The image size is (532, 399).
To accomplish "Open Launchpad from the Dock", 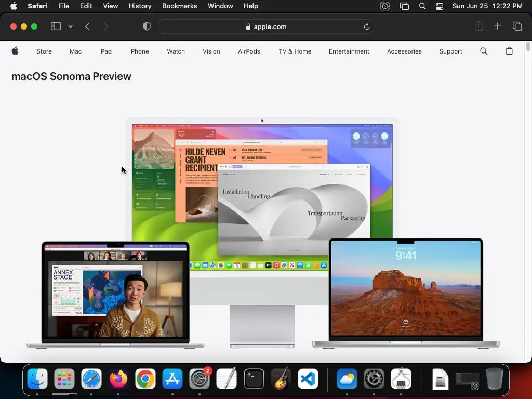I will (x=64, y=378).
